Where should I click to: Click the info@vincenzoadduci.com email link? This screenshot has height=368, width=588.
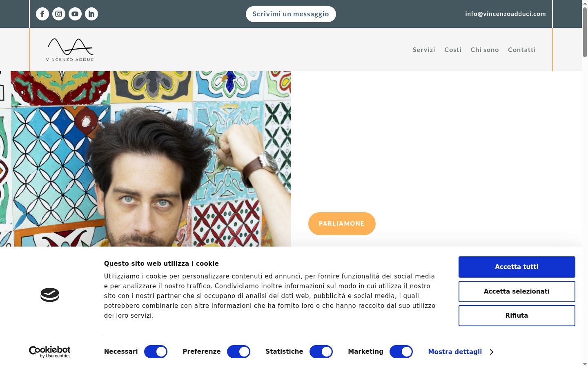pos(506,14)
